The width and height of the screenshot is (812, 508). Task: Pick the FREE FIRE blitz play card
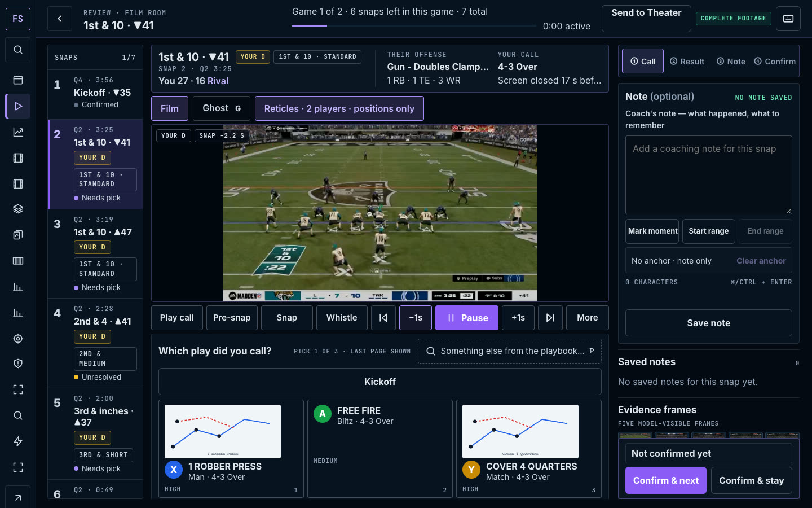coord(380,449)
